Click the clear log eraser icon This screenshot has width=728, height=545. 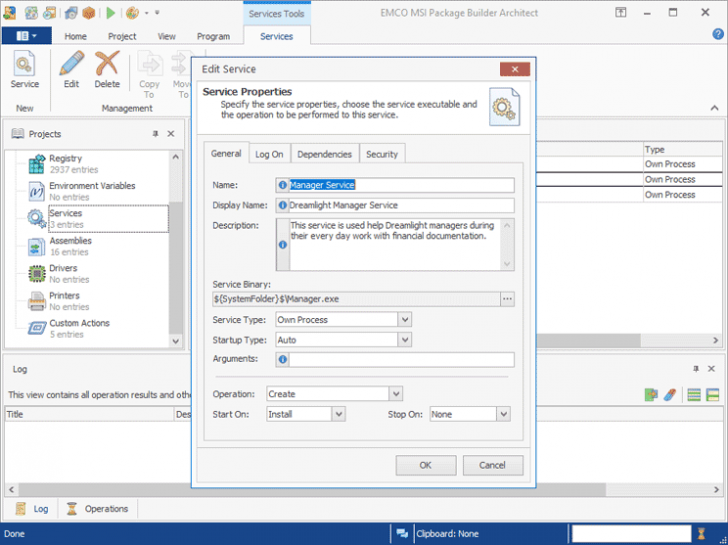click(x=670, y=395)
